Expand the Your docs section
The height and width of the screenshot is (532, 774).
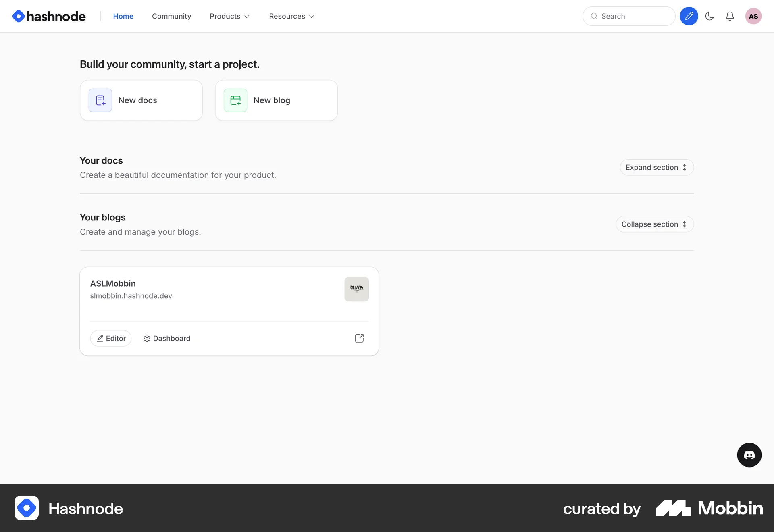pos(656,167)
